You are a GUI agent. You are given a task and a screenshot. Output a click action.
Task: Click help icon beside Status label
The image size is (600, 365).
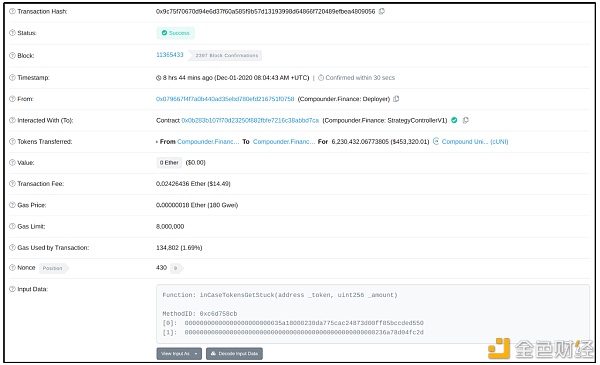pos(12,33)
